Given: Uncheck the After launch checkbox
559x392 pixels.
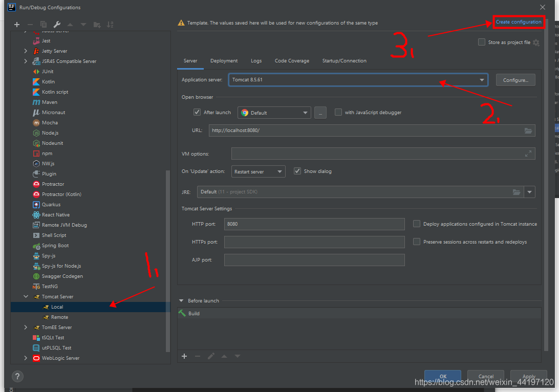Looking at the screenshot, I should [197, 113].
